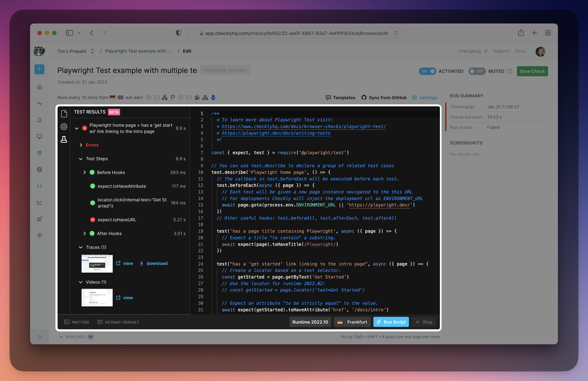Open the rocket icon in left sidebar
The image size is (588, 381).
(39, 219)
